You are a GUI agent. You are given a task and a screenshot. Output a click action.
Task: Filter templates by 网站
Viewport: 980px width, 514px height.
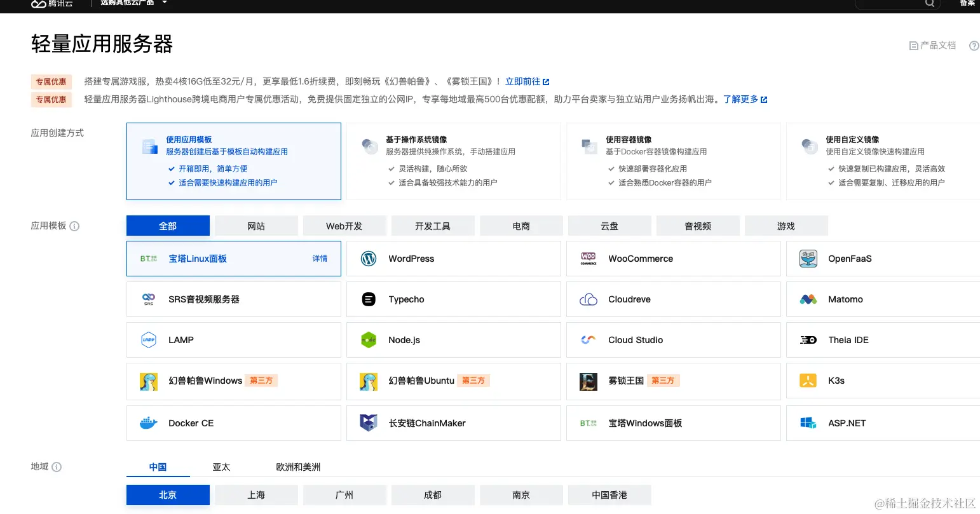[x=256, y=226]
